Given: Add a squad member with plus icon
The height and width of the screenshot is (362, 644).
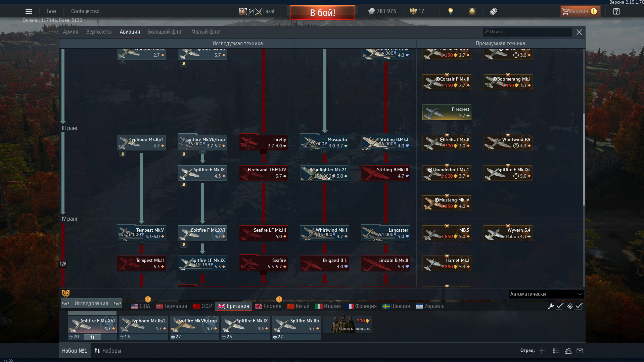Looking at the screenshot, I should (542, 351).
